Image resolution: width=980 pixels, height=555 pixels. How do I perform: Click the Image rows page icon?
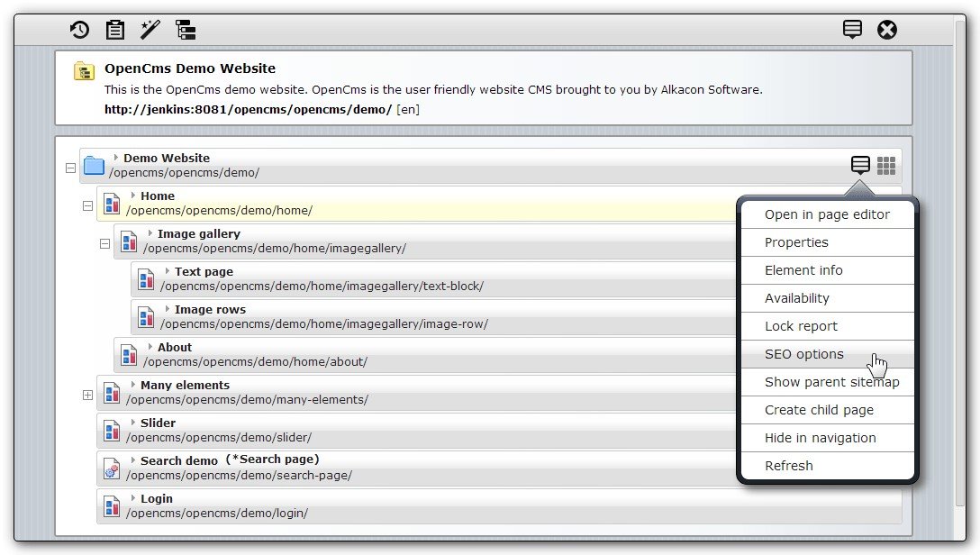coord(146,317)
